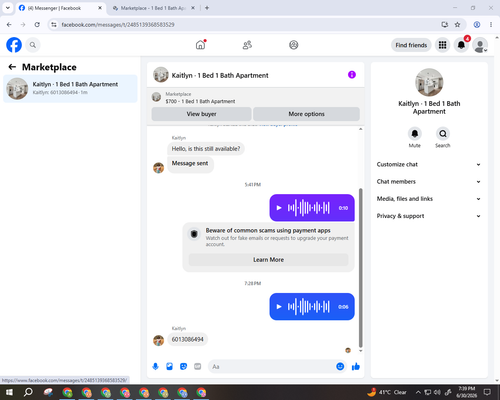Open the profile circle icon in top navigation

tap(294, 45)
